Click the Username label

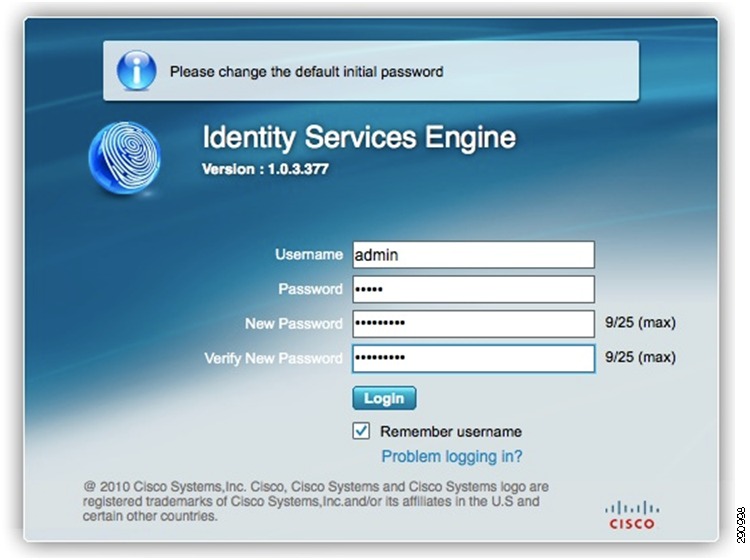coord(309,254)
